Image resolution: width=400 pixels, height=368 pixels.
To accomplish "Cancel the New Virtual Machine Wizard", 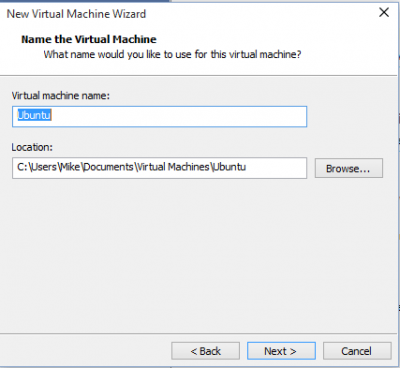I will 357,351.
